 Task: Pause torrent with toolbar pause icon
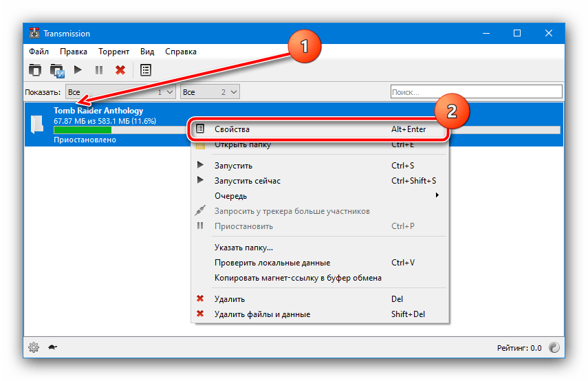(99, 70)
